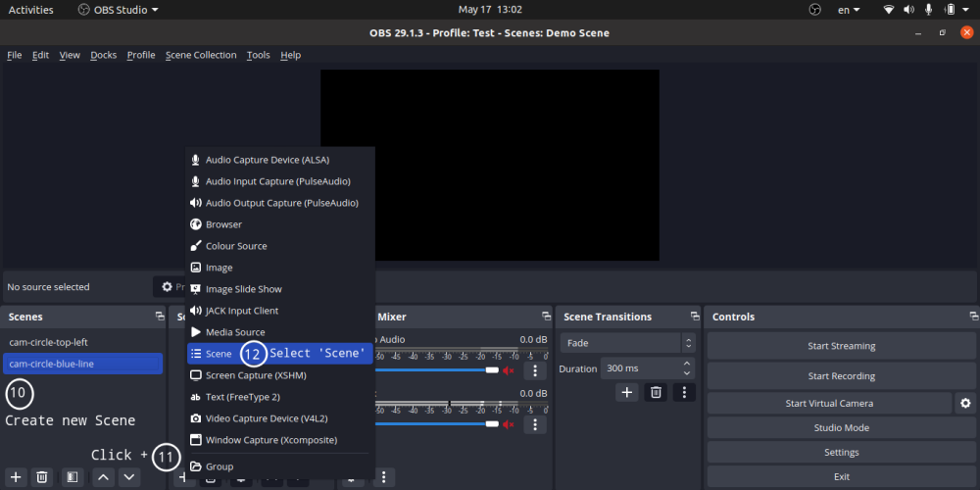Open the File menu
The width and height of the screenshot is (980, 490).
point(15,55)
